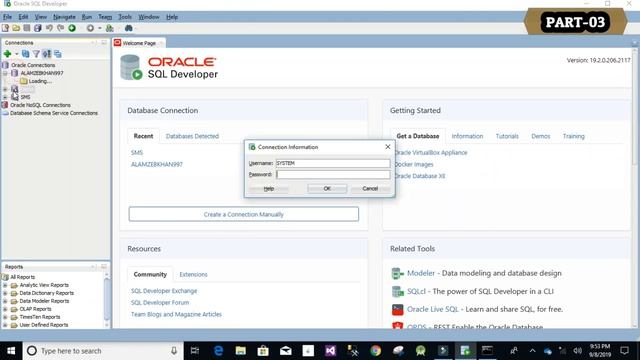This screenshot has height=360, width=640.
Task: Select Database Schema Service Connections item
Action: click(54, 113)
